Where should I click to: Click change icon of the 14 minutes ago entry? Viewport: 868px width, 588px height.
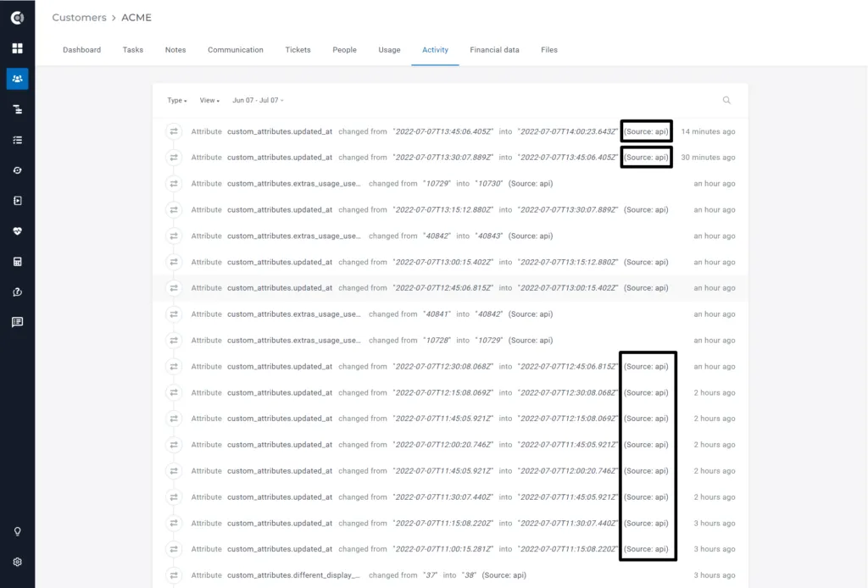pos(174,131)
